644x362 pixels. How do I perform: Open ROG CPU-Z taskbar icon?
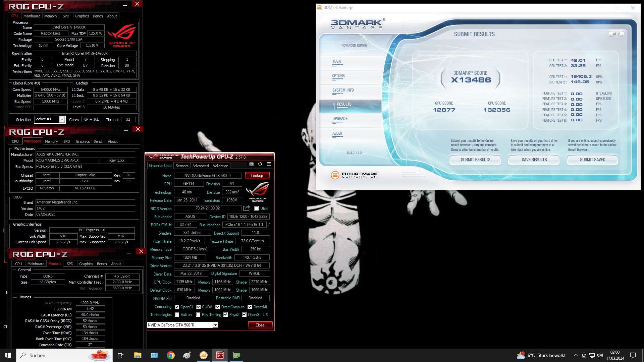click(220, 355)
